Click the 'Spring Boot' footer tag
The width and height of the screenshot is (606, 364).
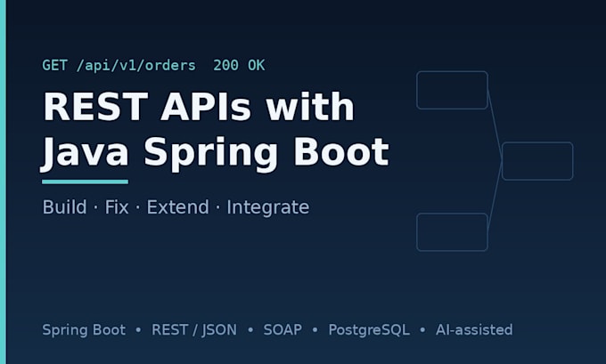point(84,330)
